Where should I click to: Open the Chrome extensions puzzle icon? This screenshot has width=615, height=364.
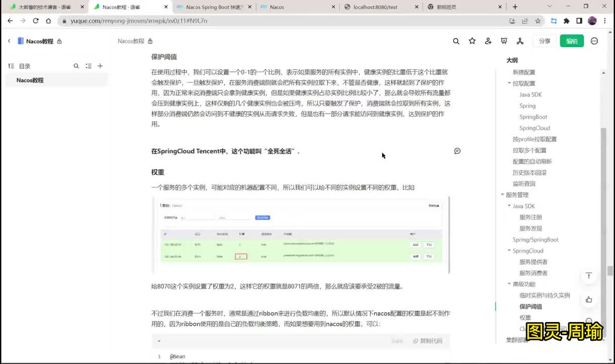566,21
